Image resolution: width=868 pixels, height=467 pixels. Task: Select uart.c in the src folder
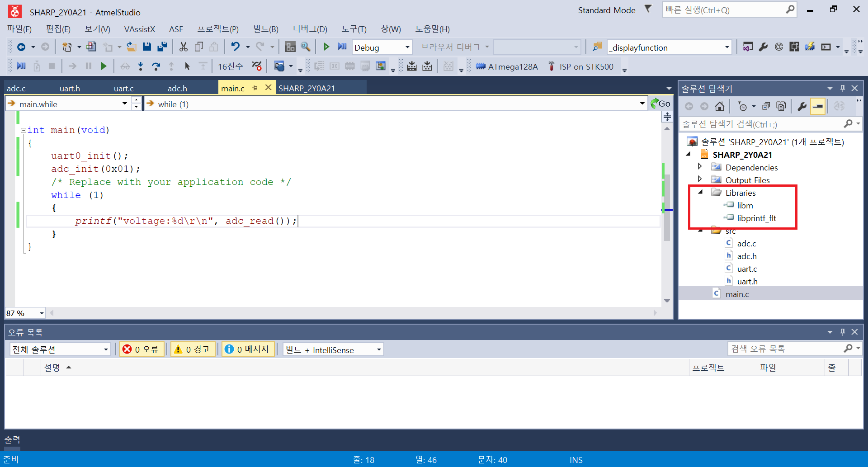(x=747, y=269)
